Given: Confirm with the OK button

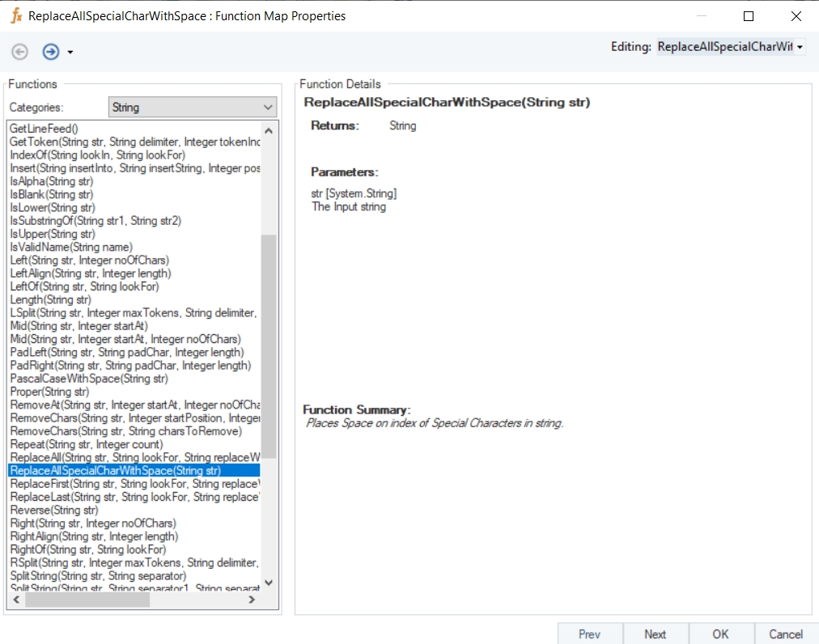Looking at the screenshot, I should click(x=721, y=633).
